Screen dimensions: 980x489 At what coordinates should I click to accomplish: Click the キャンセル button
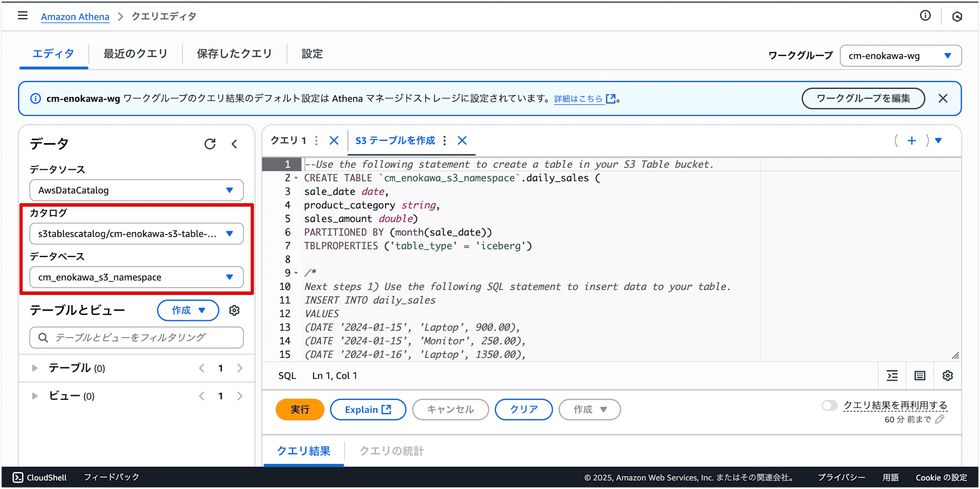tap(450, 410)
